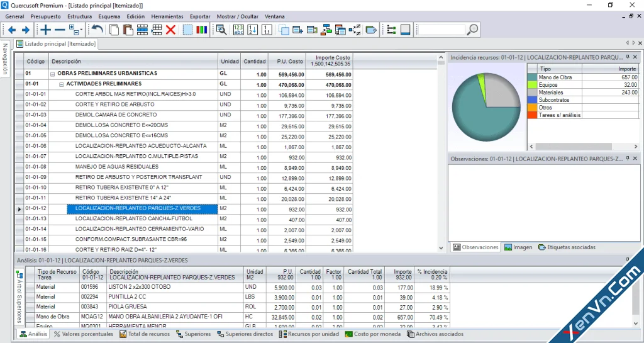644x343 pixels.
Task: Pin the Incidencia recursos panel
Action: pos(628,57)
